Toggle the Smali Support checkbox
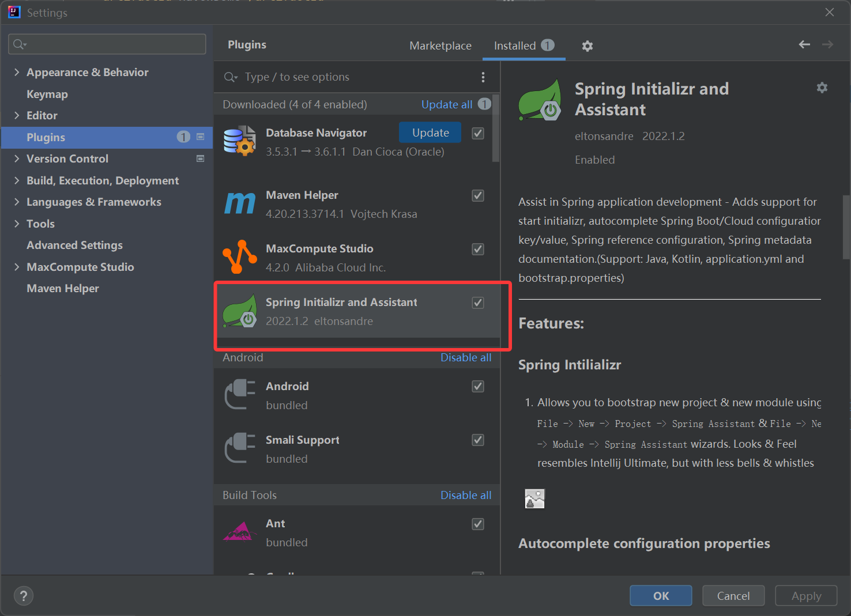 478,440
